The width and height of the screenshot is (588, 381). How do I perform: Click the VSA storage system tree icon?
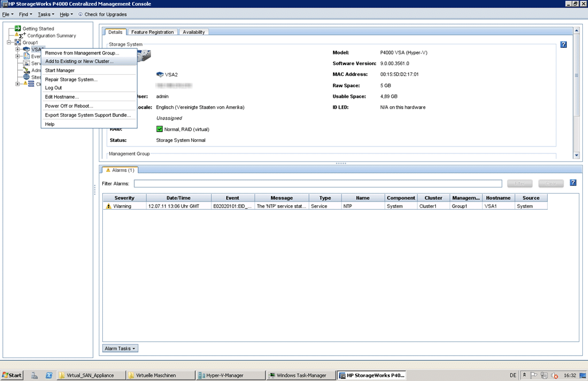[x=26, y=49]
